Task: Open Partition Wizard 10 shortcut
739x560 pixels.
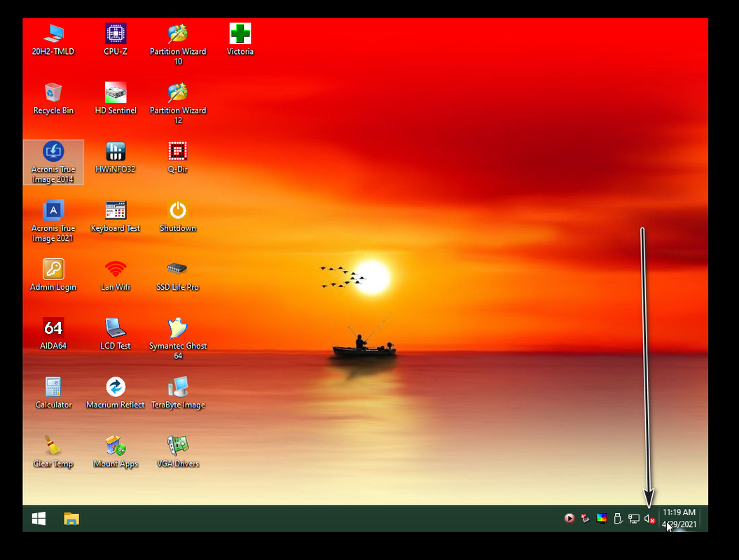Action: pos(178,44)
